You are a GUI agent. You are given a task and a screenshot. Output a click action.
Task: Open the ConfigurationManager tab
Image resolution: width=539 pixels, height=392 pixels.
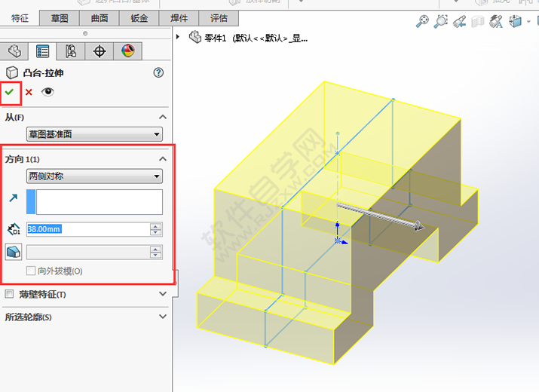pos(71,51)
